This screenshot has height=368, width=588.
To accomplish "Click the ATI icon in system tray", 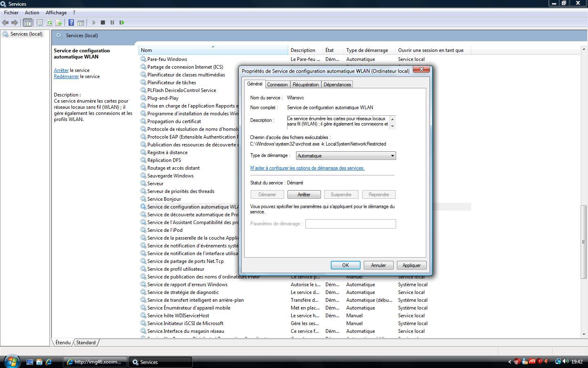I will click(532, 361).
